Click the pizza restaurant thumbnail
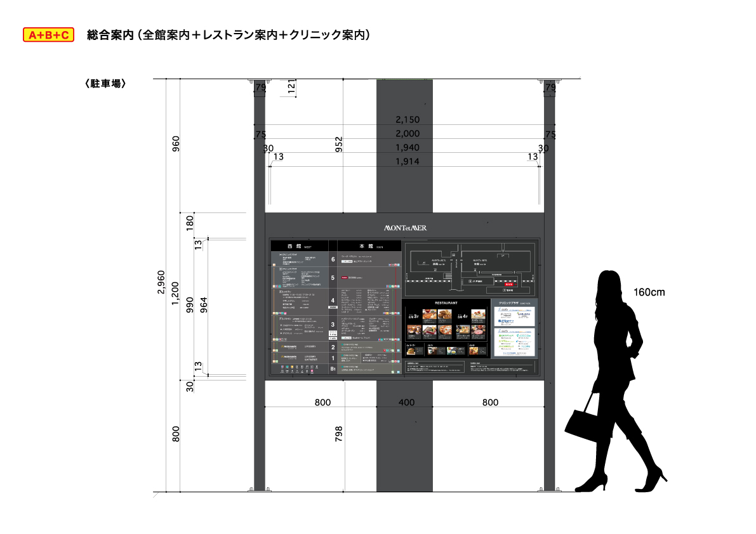 [x=445, y=330]
